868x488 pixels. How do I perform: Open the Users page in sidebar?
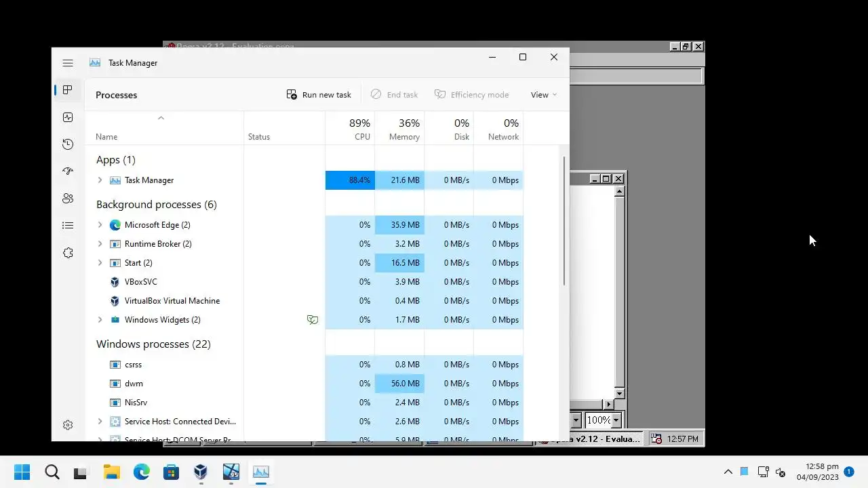[68, 199]
